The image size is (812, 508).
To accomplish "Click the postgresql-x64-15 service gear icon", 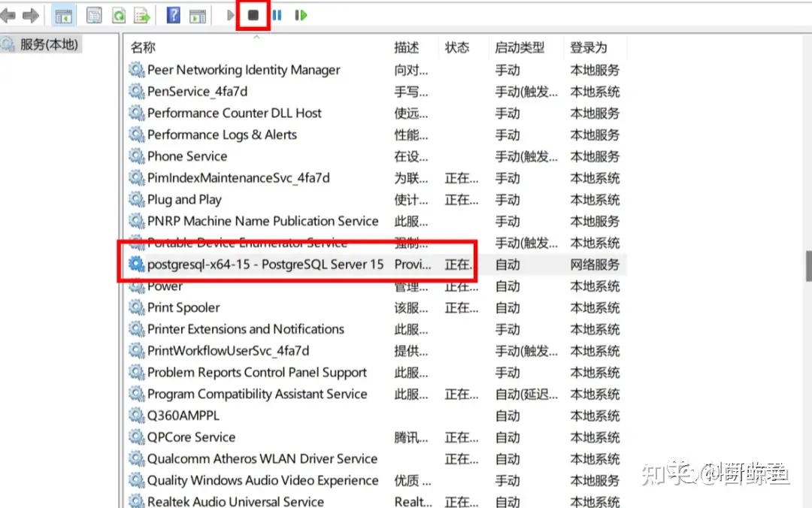I will (x=136, y=264).
